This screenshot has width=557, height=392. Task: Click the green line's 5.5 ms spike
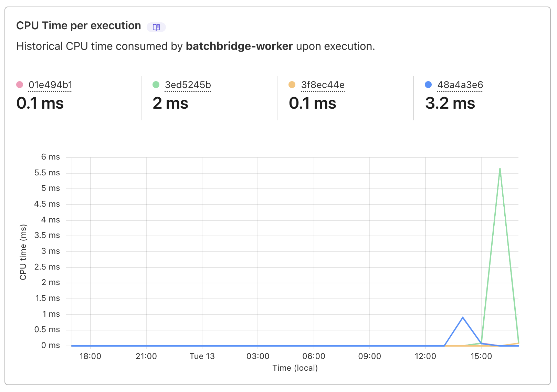(500, 169)
